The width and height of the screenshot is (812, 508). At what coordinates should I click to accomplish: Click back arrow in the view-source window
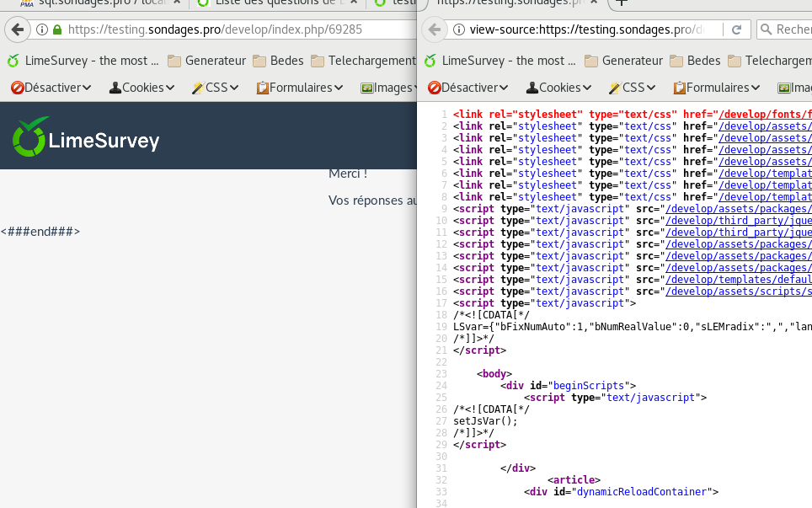tap(434, 29)
